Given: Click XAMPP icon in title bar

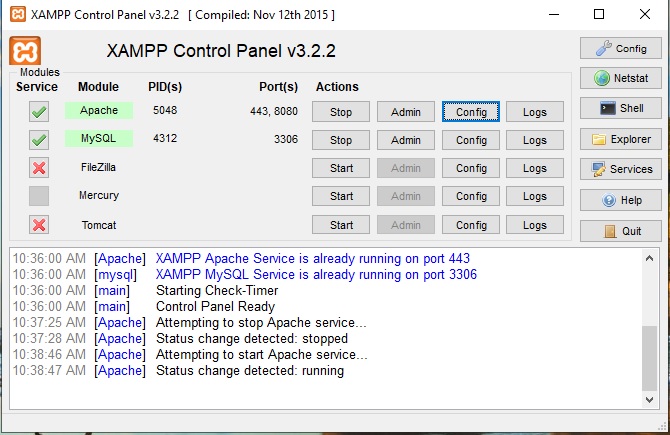Looking at the screenshot, I should 18,14.
